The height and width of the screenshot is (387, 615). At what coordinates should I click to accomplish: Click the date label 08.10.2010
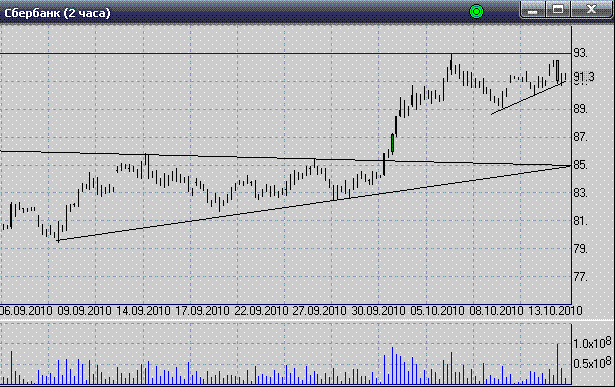tap(496, 311)
